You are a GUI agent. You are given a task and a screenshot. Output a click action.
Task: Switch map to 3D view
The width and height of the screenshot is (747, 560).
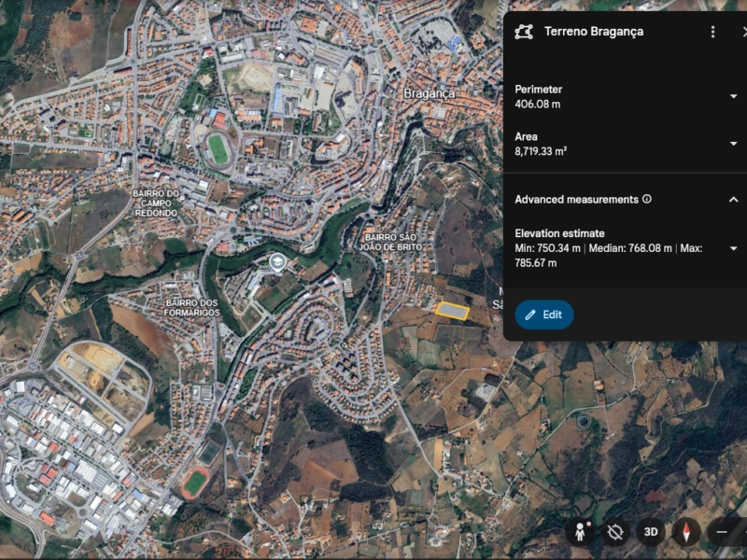pyautogui.click(x=651, y=532)
